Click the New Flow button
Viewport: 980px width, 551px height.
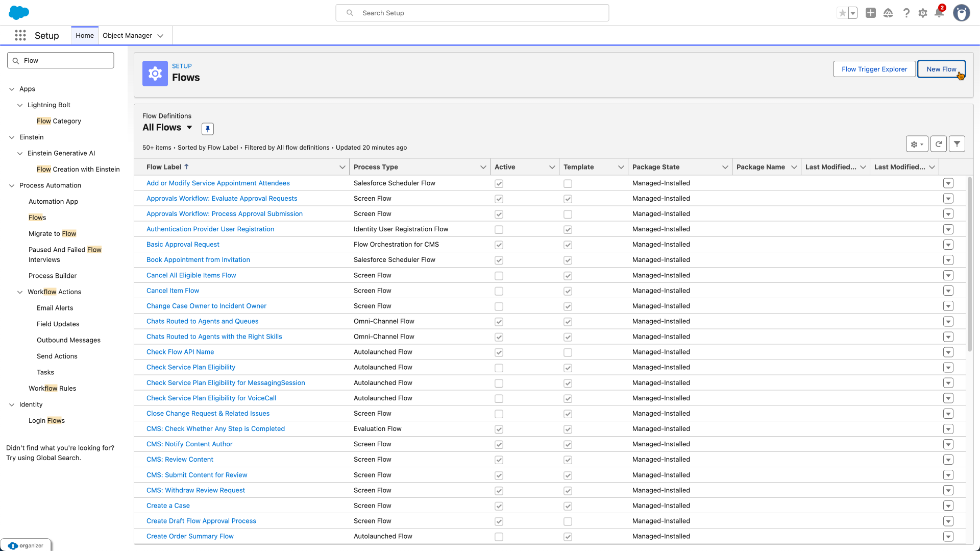941,69
